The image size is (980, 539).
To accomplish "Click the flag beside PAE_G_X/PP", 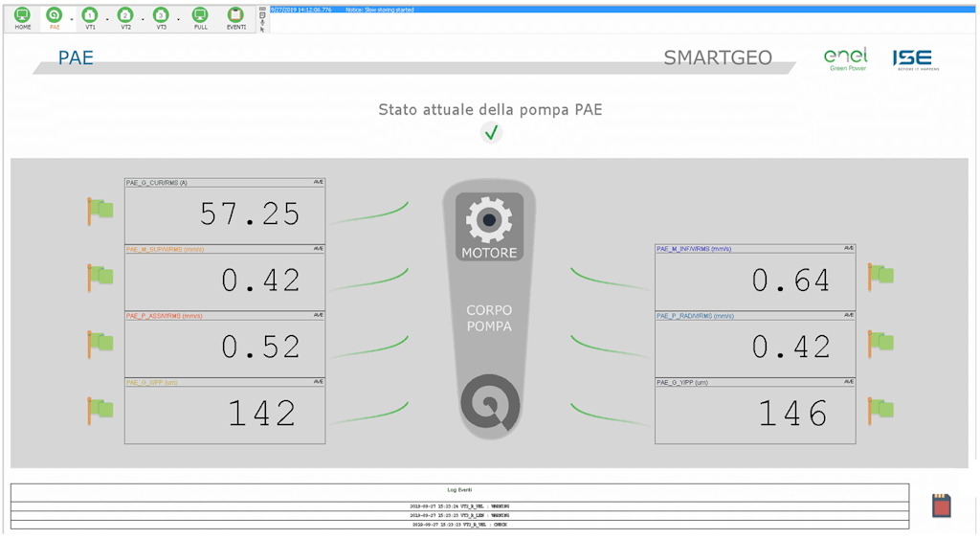I will click(100, 411).
